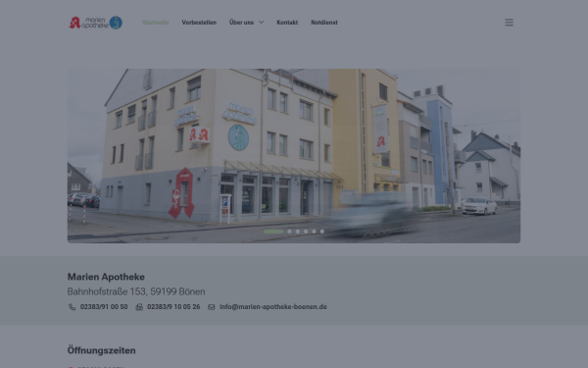This screenshot has width=588, height=368.
Task: Click the pharmacy building slideshow image
Action: [x=294, y=156]
